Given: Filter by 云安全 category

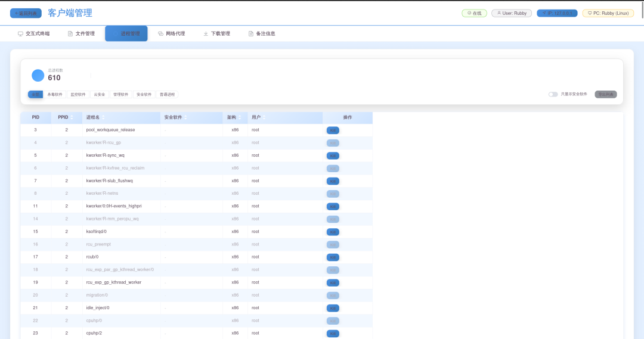Looking at the screenshot, I should pos(100,94).
